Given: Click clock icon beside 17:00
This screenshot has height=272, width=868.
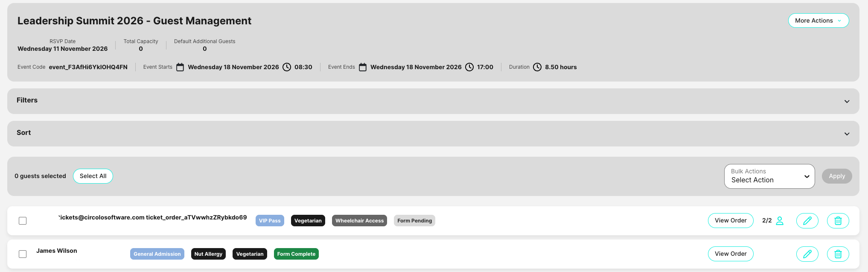Looking at the screenshot, I should [469, 67].
